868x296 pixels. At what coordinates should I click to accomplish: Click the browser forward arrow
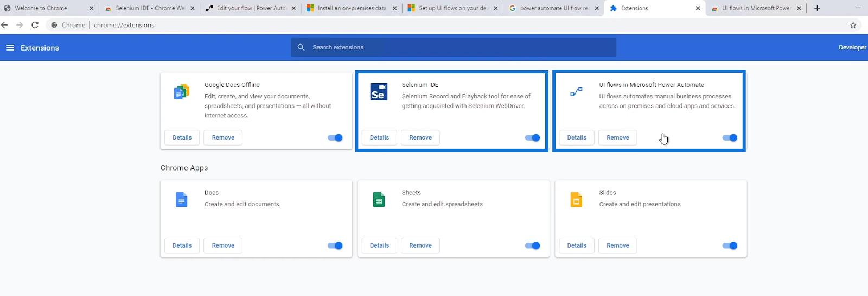point(20,25)
